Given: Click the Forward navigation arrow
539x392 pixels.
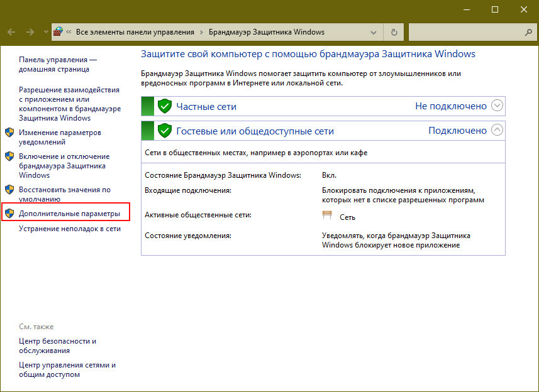Looking at the screenshot, I should [30, 32].
